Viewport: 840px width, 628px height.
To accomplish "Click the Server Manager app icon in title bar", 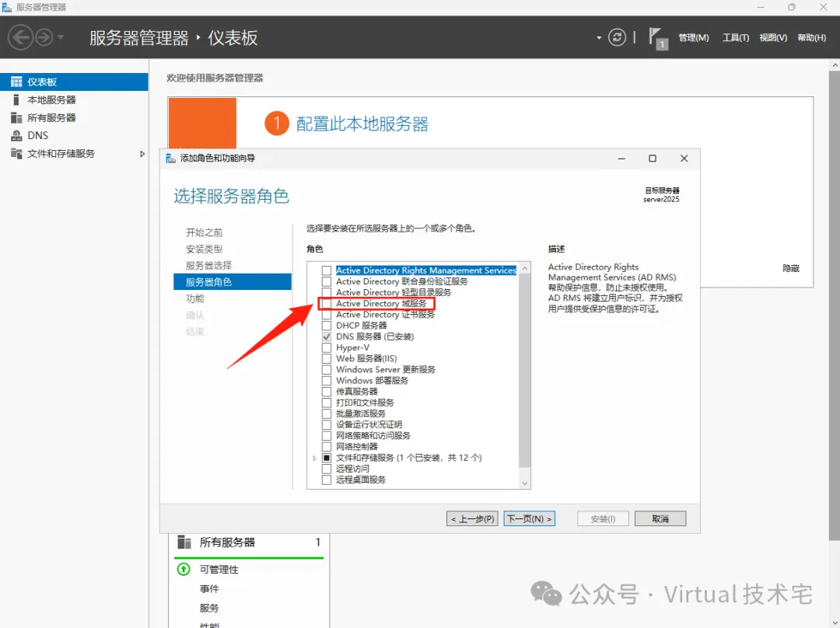I will coord(6,8).
